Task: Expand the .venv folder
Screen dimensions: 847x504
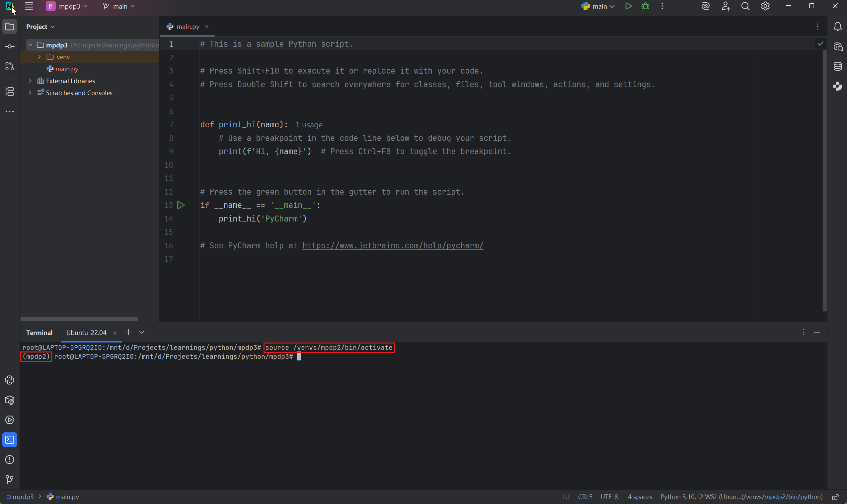Action: tap(39, 57)
